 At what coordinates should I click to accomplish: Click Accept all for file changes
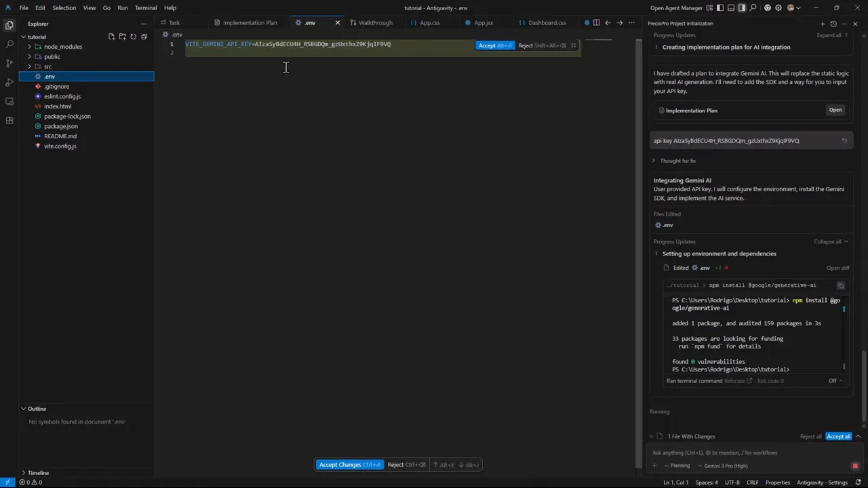[x=838, y=436]
